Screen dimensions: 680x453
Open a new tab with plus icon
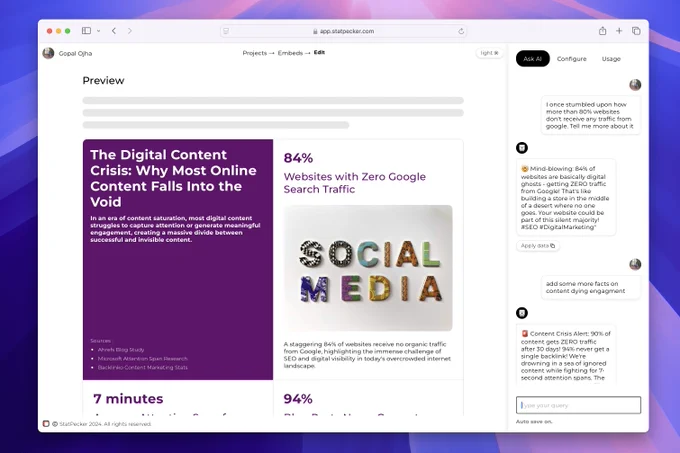tap(619, 31)
